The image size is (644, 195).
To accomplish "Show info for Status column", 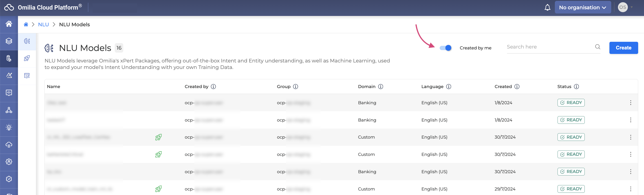I will [576, 86].
